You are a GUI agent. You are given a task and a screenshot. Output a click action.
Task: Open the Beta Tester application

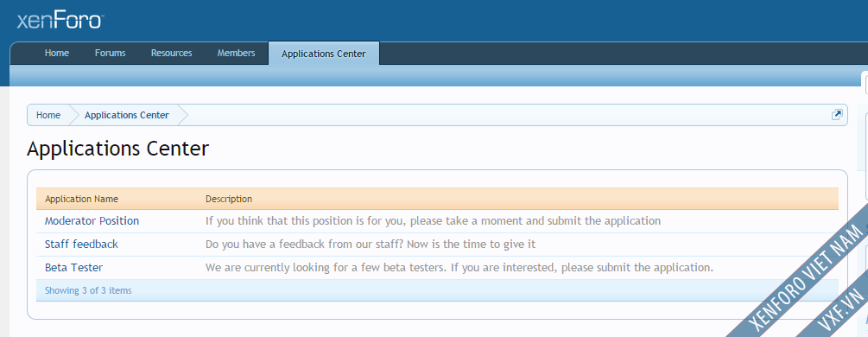click(x=73, y=268)
